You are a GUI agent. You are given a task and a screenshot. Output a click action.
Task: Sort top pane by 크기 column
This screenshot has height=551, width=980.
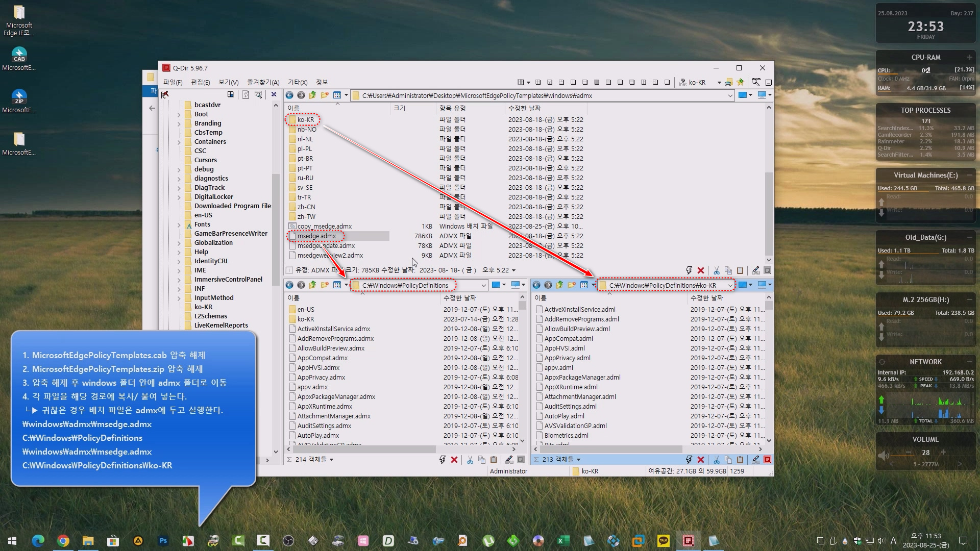[x=413, y=108]
